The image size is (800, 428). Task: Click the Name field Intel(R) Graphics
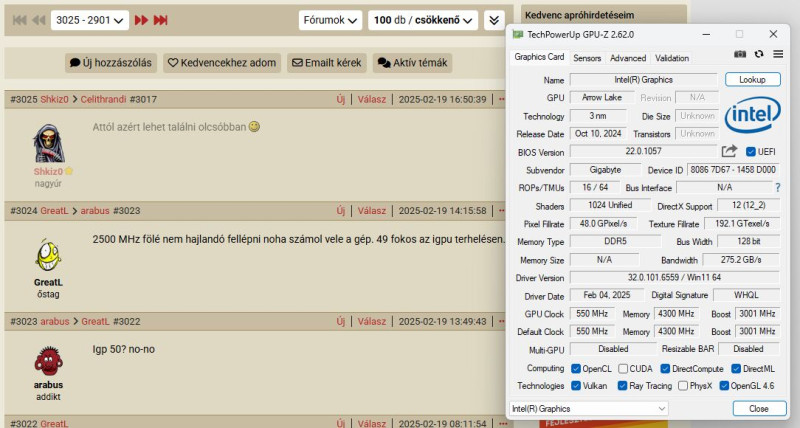point(643,80)
